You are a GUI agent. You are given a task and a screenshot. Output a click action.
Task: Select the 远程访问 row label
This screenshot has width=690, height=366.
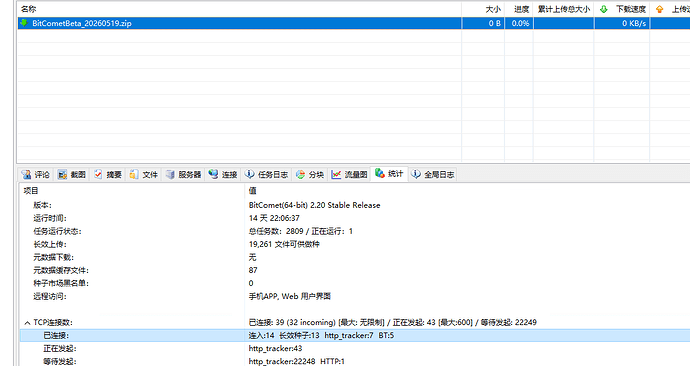click(x=50, y=296)
